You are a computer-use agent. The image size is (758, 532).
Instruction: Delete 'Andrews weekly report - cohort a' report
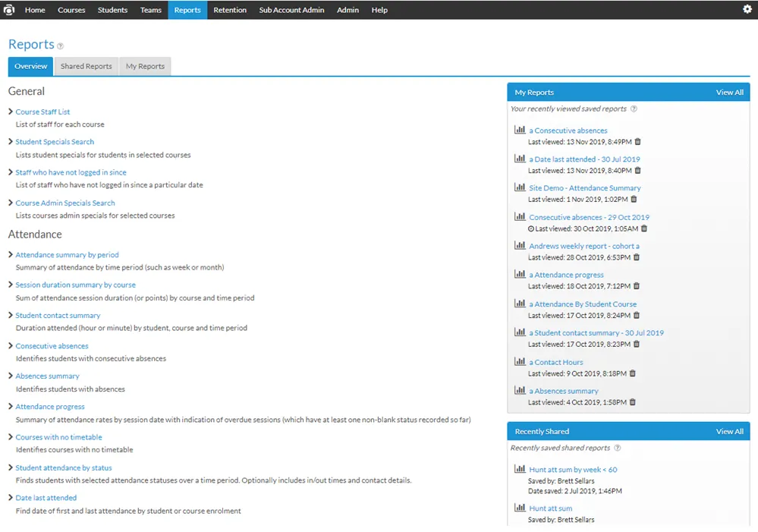(637, 257)
